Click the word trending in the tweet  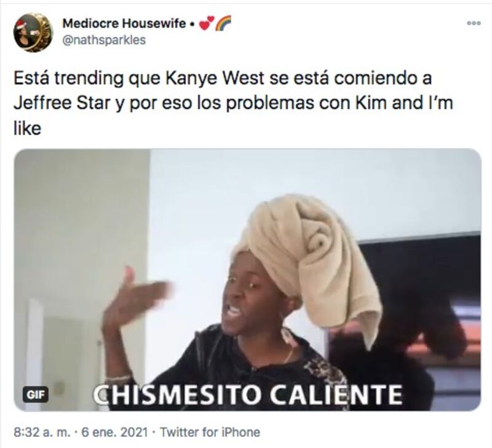point(89,79)
